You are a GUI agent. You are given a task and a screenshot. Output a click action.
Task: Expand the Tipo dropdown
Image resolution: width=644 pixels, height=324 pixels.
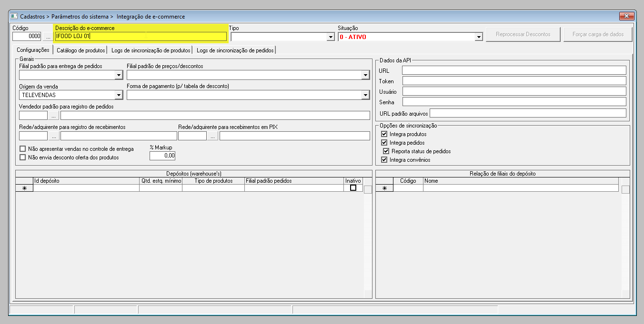pyautogui.click(x=331, y=37)
